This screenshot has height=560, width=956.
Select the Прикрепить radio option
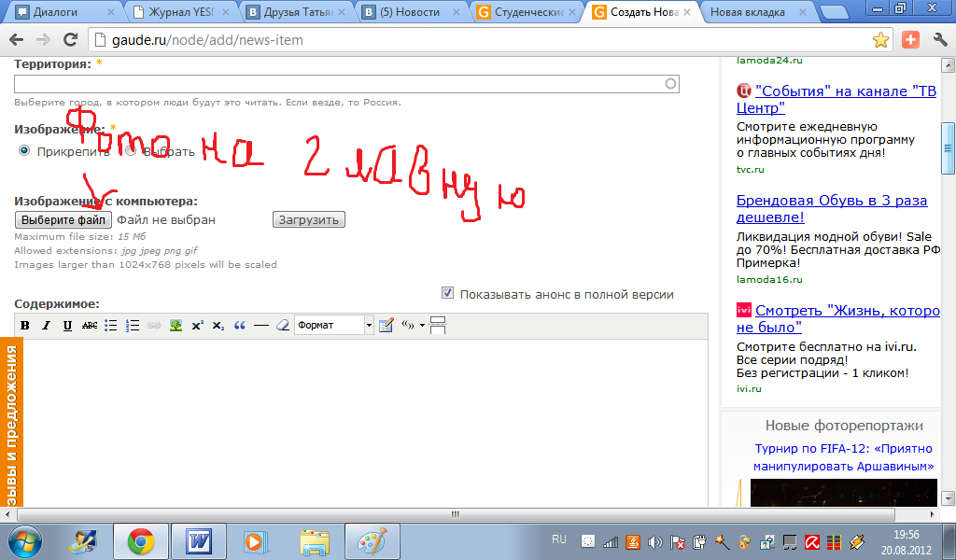coord(23,150)
